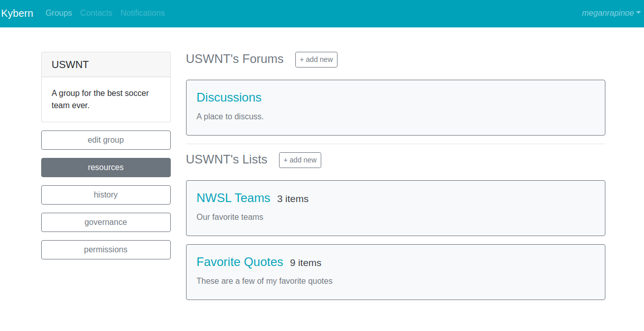
Task: Open the permissions section
Action: [106, 250]
